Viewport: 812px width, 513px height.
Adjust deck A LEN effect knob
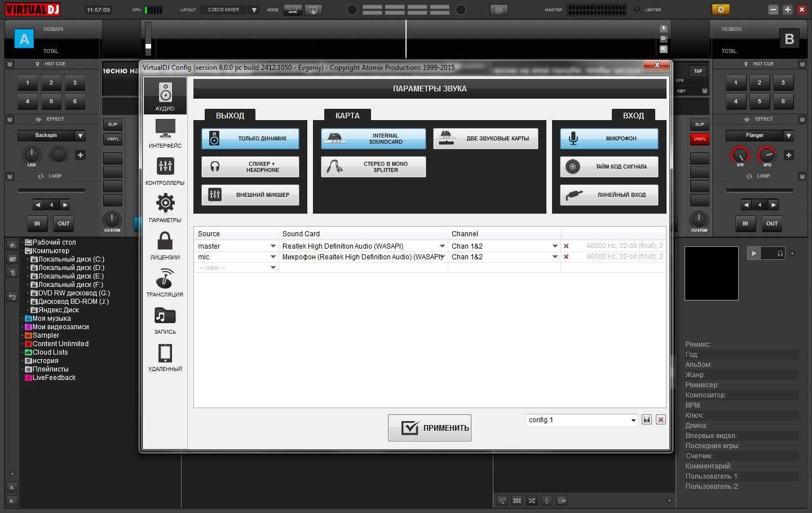[32, 154]
